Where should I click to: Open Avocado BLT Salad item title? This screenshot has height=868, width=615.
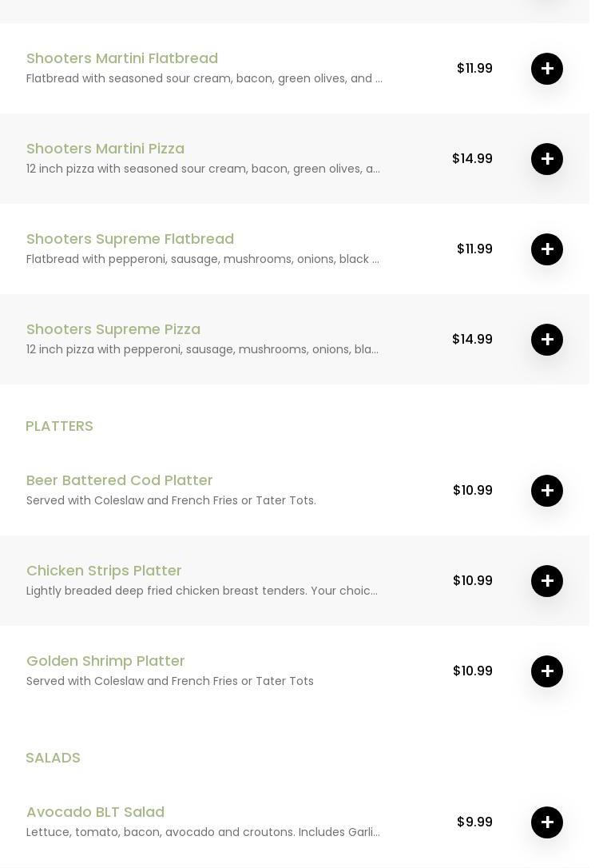tap(95, 812)
